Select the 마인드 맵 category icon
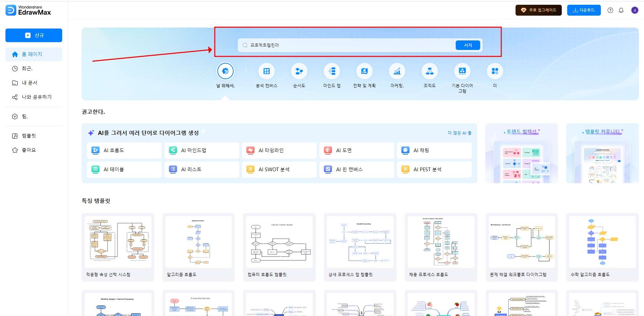644x316 pixels. 332,71
